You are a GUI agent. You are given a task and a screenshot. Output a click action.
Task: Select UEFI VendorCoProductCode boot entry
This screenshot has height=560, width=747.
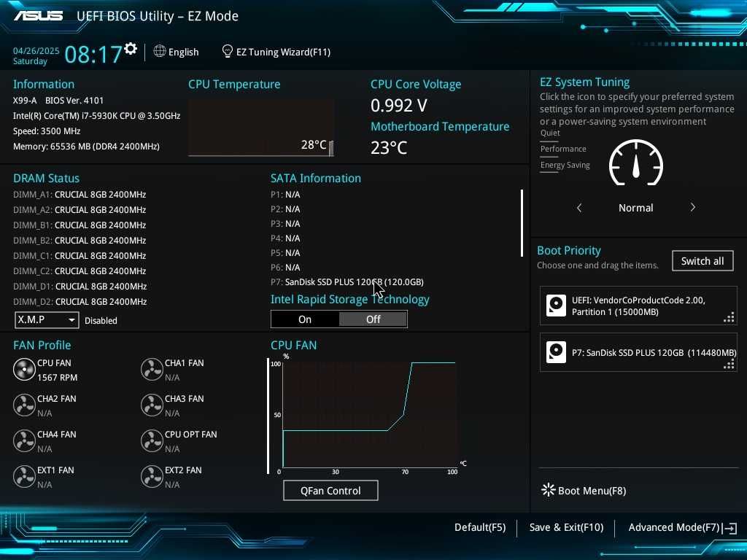[638, 306]
